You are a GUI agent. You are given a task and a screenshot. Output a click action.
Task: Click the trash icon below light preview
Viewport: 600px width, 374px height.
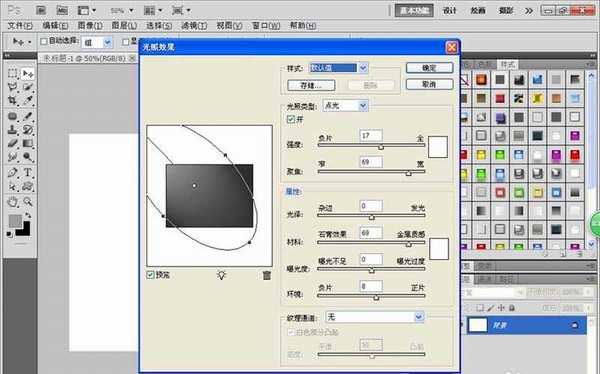pos(267,275)
